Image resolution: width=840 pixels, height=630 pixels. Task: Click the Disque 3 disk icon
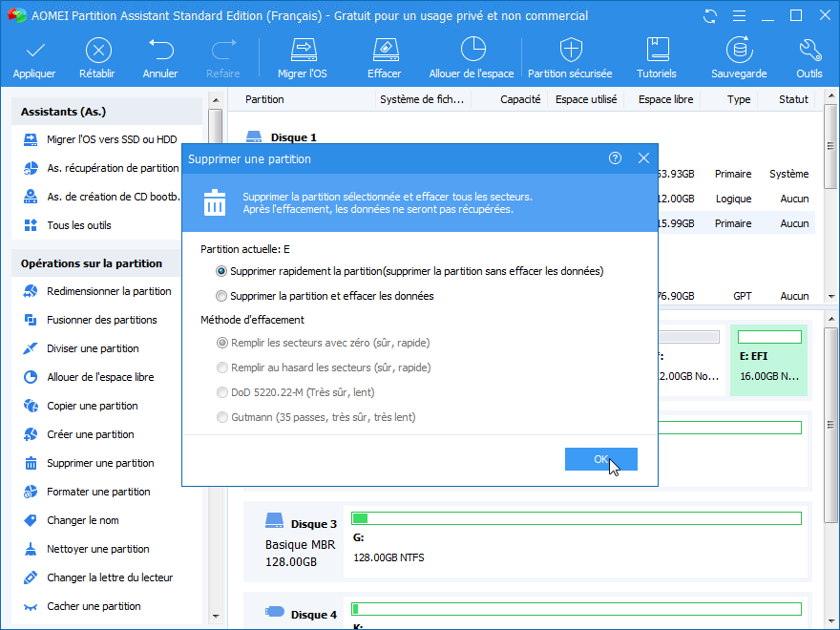click(274, 520)
